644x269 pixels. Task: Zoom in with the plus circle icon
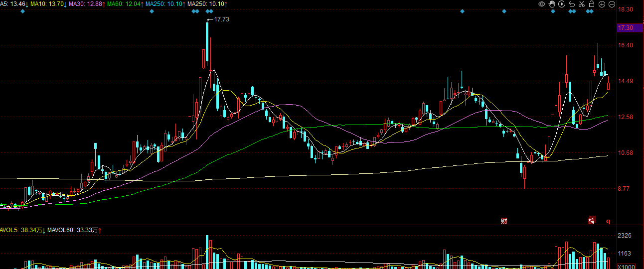[602, 4]
